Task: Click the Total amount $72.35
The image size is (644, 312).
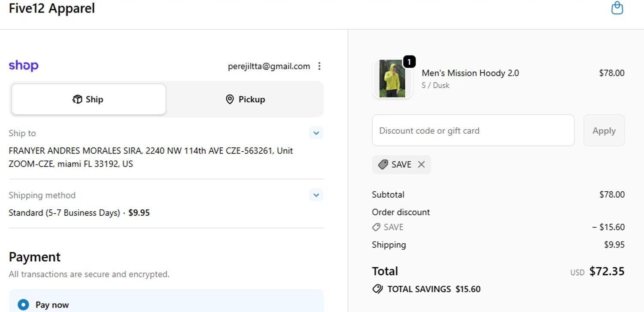Action: pos(607,271)
